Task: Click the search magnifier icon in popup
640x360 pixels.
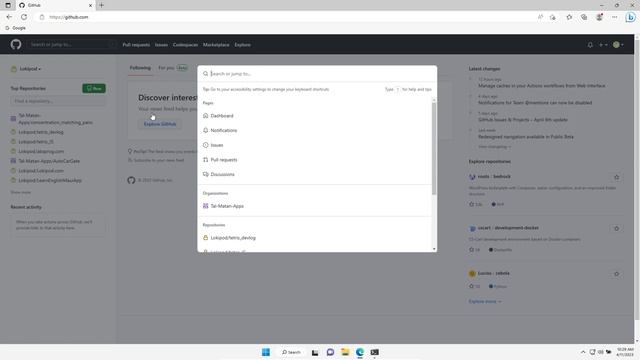Action: (205, 74)
